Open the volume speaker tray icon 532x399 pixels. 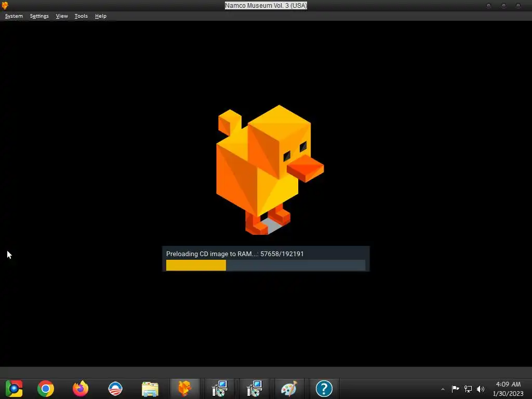click(x=481, y=389)
